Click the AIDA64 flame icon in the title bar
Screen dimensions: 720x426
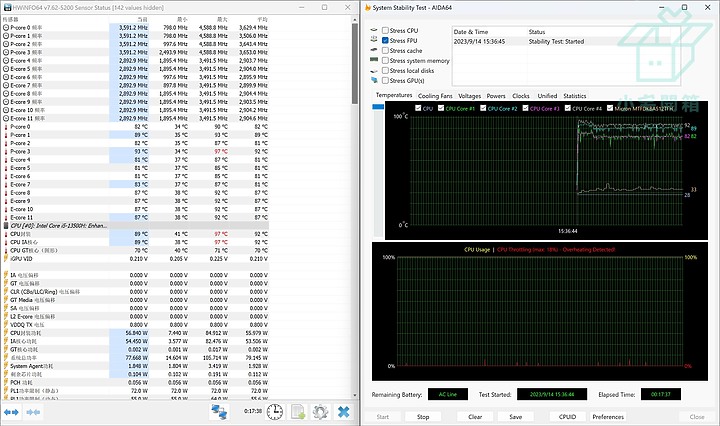368,8
